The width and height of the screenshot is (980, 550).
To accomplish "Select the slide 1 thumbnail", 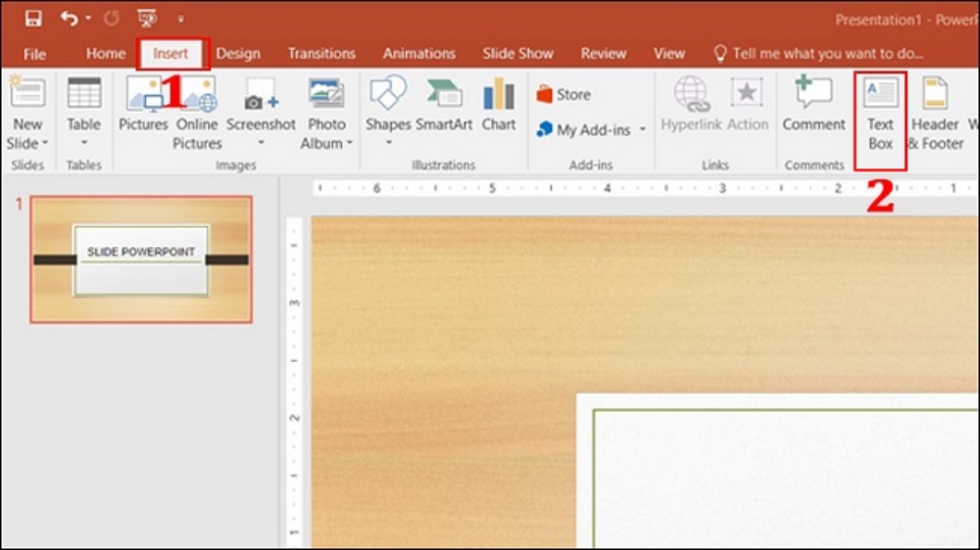I will click(x=141, y=260).
